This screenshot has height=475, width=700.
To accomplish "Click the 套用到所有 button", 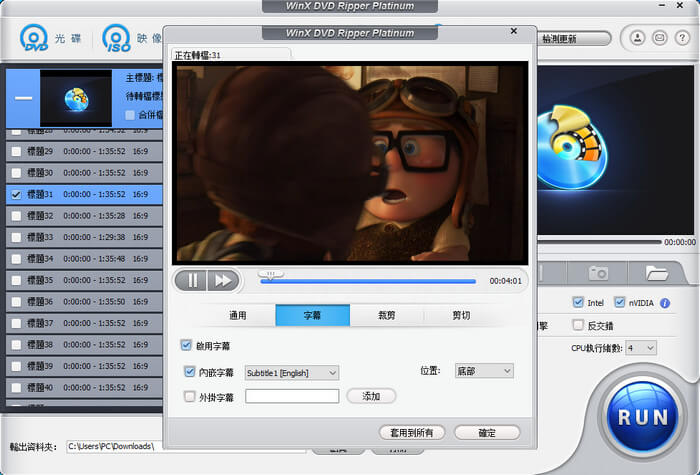I will pos(412,433).
